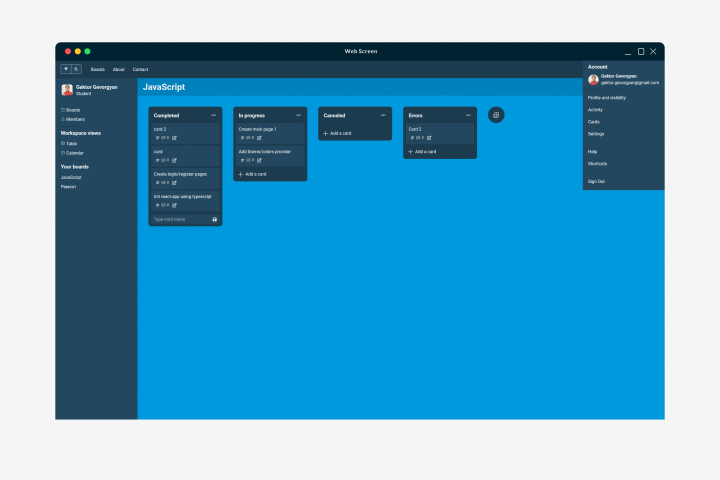Open Help from the Account menu
Screen dimensions: 720x480
click(x=592, y=152)
